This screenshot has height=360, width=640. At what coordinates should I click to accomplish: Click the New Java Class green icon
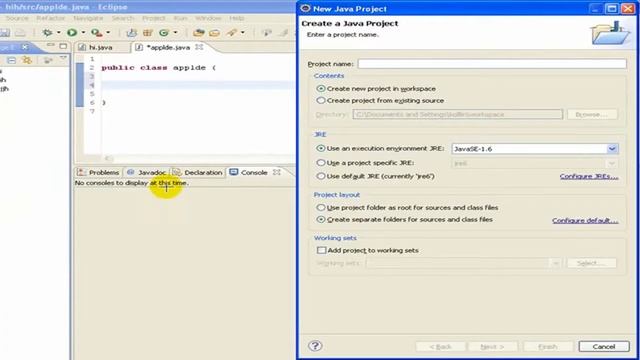tap(164, 33)
